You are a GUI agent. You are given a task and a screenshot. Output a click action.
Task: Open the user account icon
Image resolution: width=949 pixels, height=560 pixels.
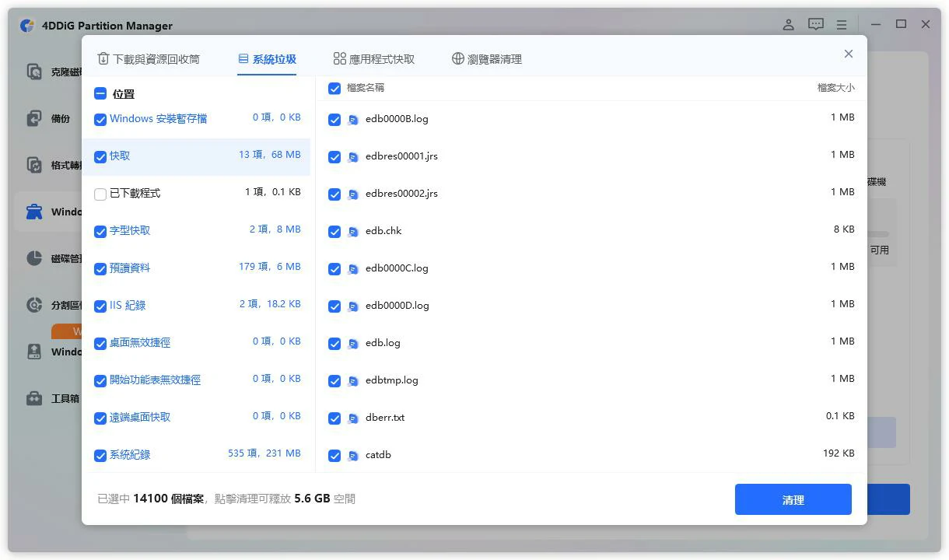point(788,25)
